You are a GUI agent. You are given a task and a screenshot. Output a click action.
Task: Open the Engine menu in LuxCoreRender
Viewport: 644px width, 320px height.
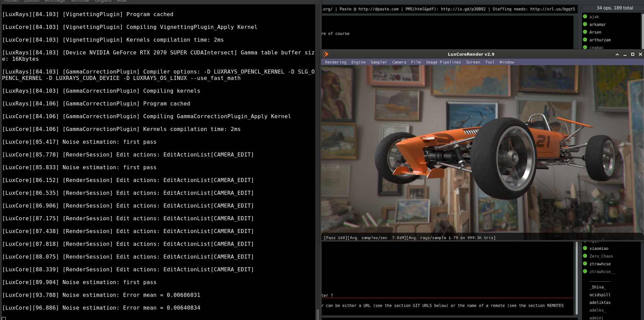point(358,62)
